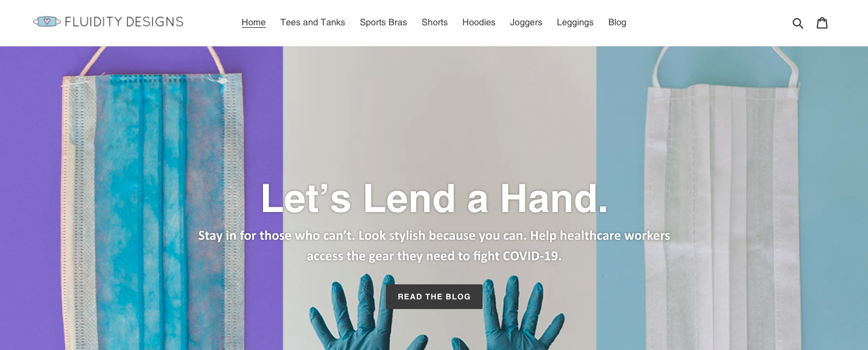Go to the Home menu item
Screen dimensions: 868x350
click(x=253, y=22)
